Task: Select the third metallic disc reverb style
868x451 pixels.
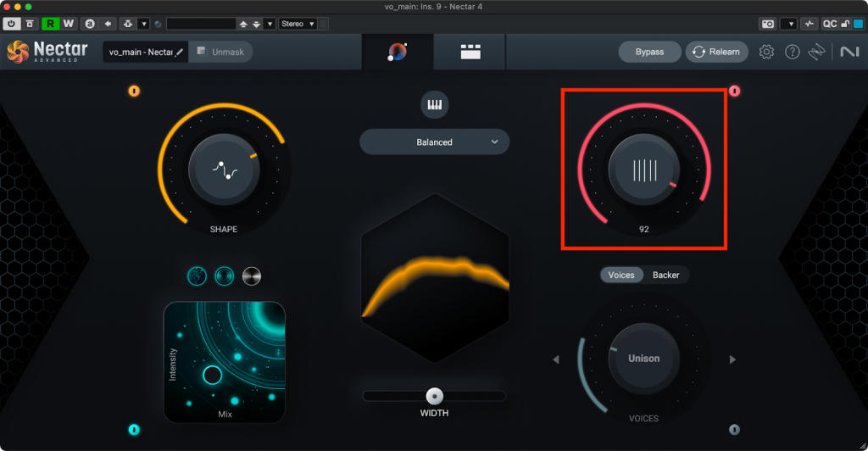Action: coord(252,276)
